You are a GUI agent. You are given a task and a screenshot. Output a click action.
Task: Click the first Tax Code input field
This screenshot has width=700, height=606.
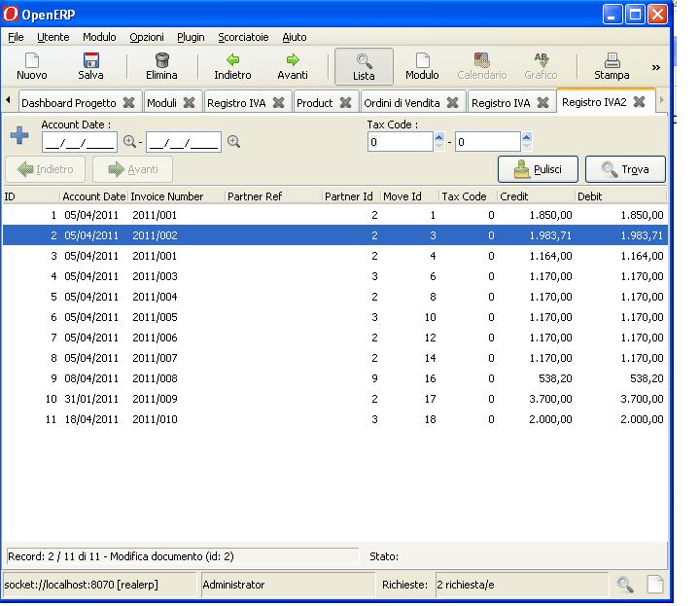(401, 142)
